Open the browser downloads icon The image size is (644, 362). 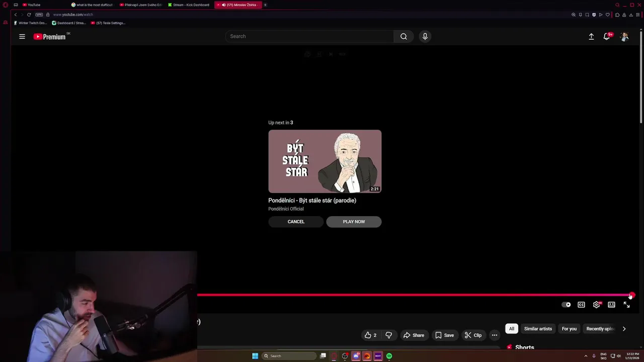631,15
